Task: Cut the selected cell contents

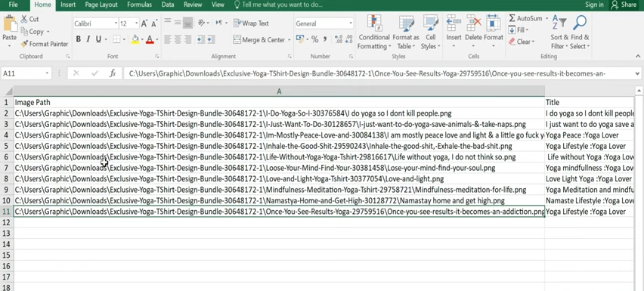Action: (29, 19)
